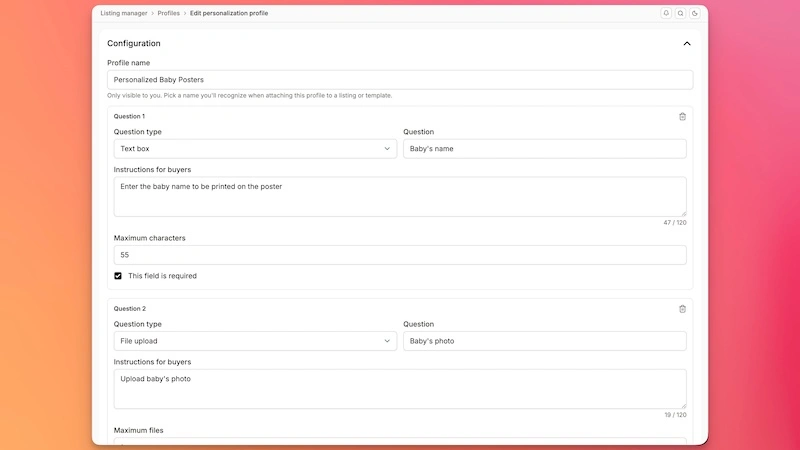Open the search icon in header
Screen dimensions: 800x450
coord(680,13)
